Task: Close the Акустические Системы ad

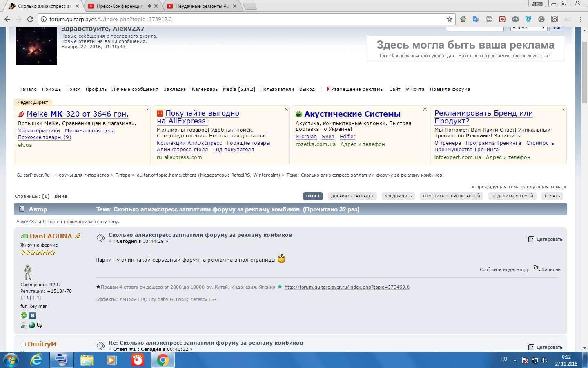Action: point(425,109)
